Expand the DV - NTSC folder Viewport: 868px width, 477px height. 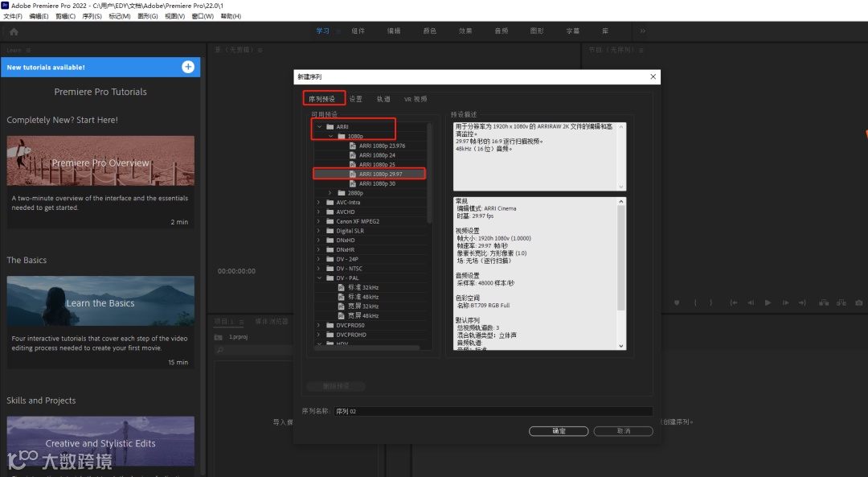coord(319,269)
